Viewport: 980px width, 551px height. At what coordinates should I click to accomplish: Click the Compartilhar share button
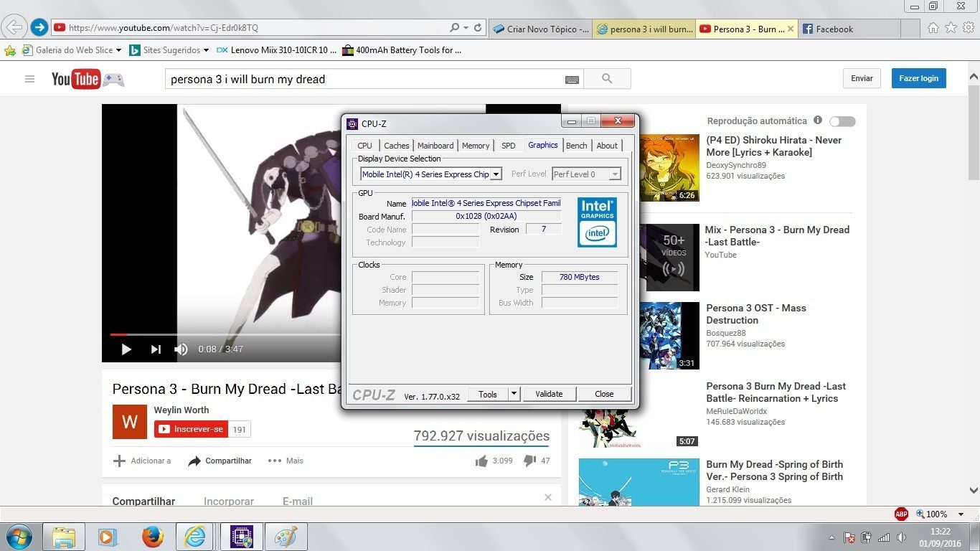pyautogui.click(x=220, y=461)
